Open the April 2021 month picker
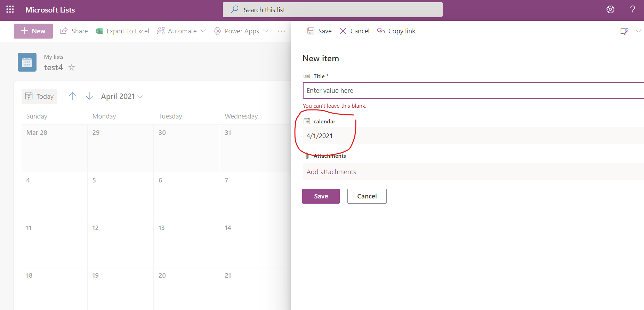Viewport: 644px width, 310px height. point(122,96)
